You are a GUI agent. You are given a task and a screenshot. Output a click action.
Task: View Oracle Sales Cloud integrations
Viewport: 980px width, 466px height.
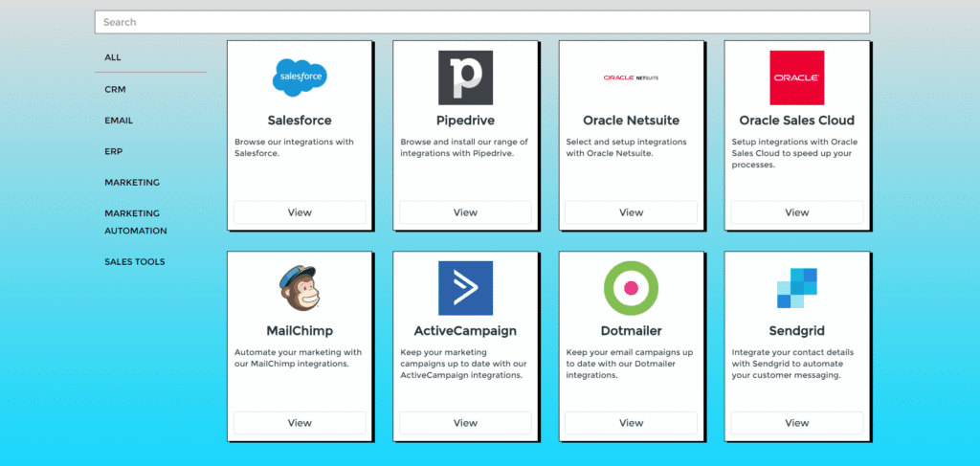[796, 212]
